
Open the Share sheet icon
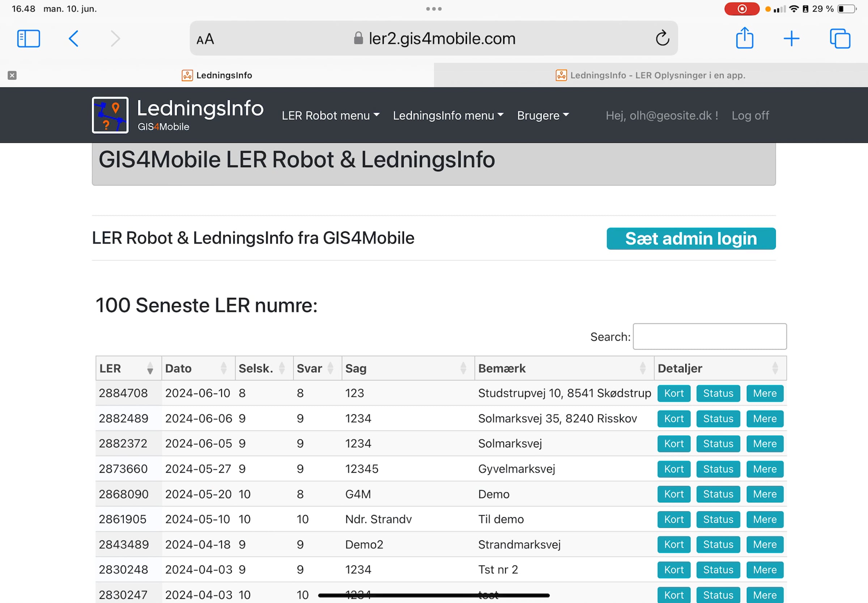click(x=744, y=37)
